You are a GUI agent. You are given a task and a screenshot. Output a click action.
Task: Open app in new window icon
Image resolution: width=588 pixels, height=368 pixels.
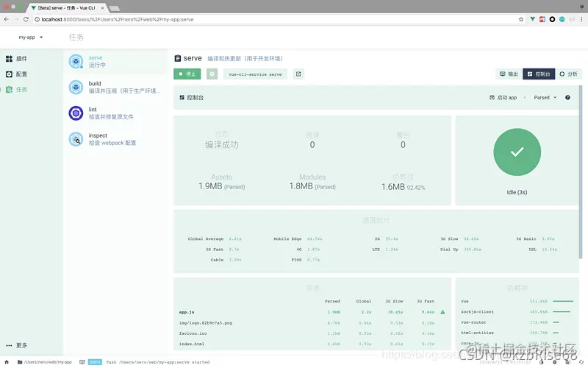298,74
